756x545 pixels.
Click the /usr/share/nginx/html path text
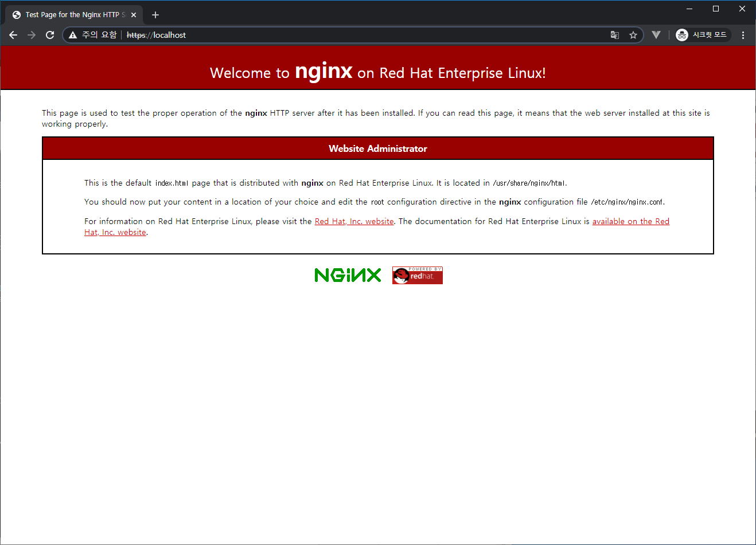(x=529, y=183)
